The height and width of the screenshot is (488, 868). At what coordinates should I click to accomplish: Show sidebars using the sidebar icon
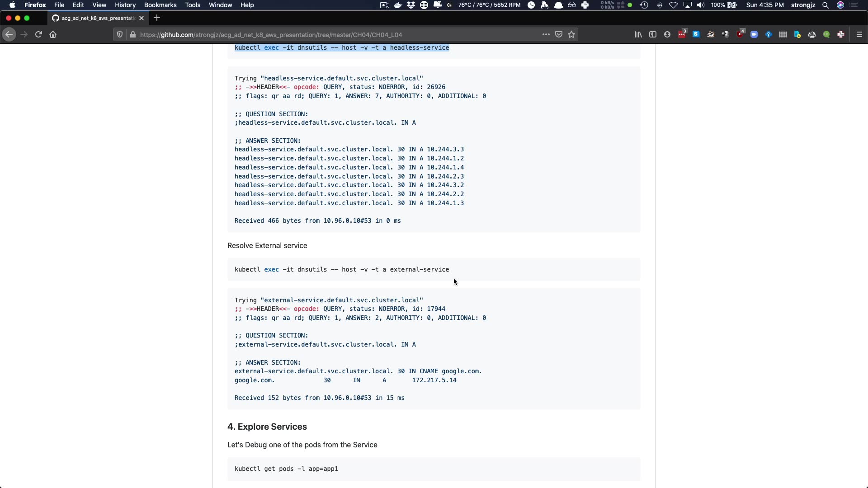(653, 34)
